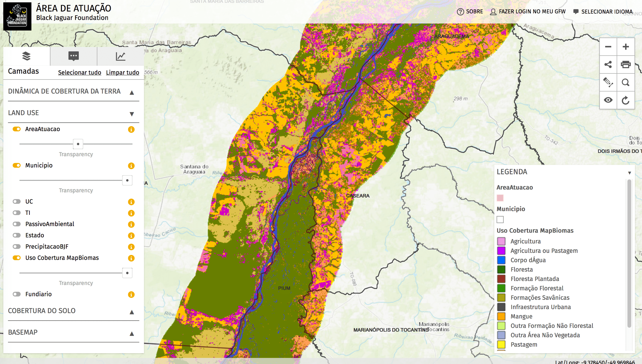Click the legend panel scrollbar
This screenshot has height=364, width=642.
click(x=629, y=253)
